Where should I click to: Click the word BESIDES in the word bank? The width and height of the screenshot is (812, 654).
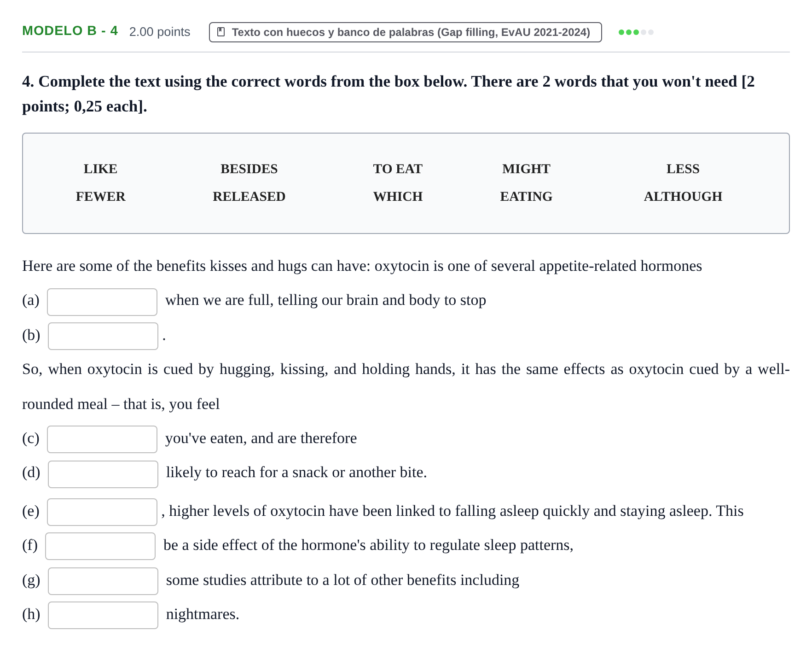tap(249, 169)
